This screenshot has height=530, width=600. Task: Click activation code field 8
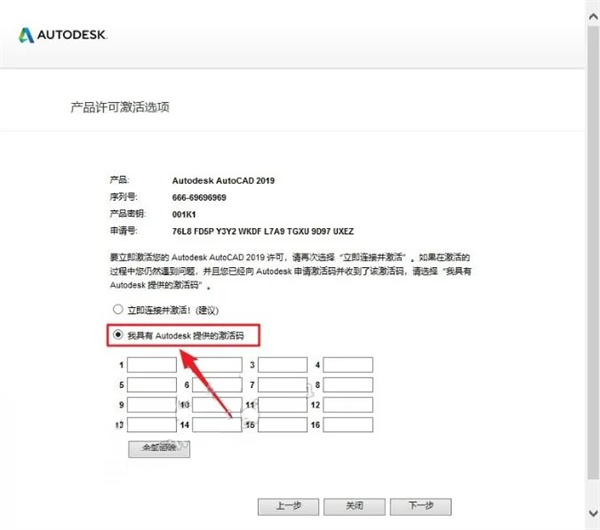pyautogui.click(x=348, y=385)
